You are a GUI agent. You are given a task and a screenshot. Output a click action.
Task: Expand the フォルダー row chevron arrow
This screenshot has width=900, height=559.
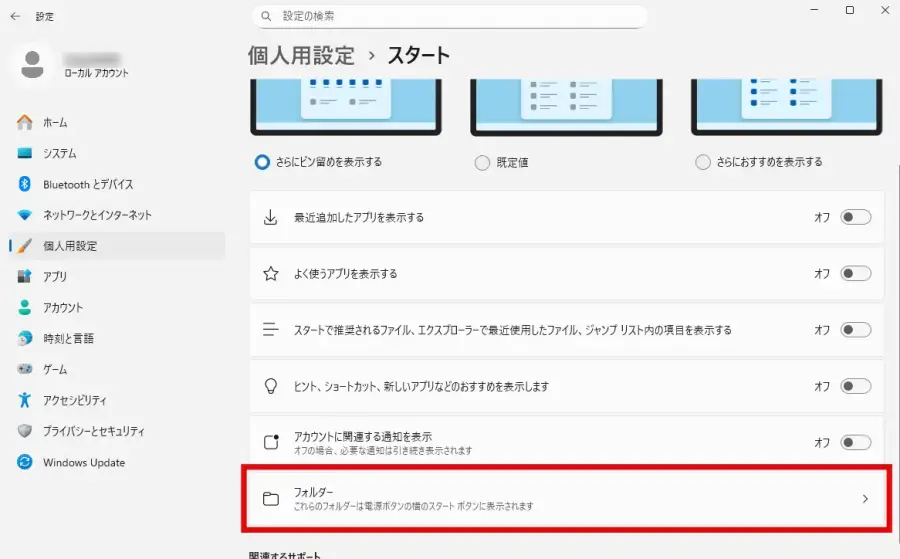click(865, 499)
